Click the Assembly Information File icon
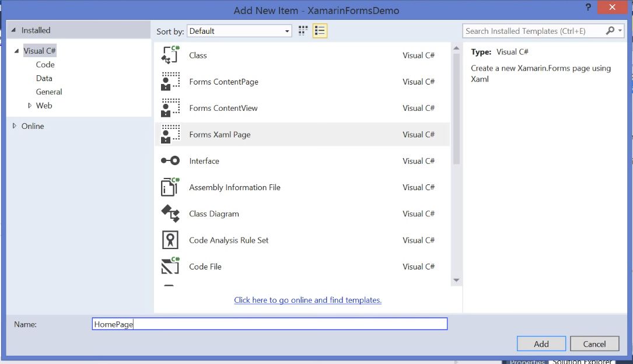This screenshot has height=364, width=633. [170, 187]
